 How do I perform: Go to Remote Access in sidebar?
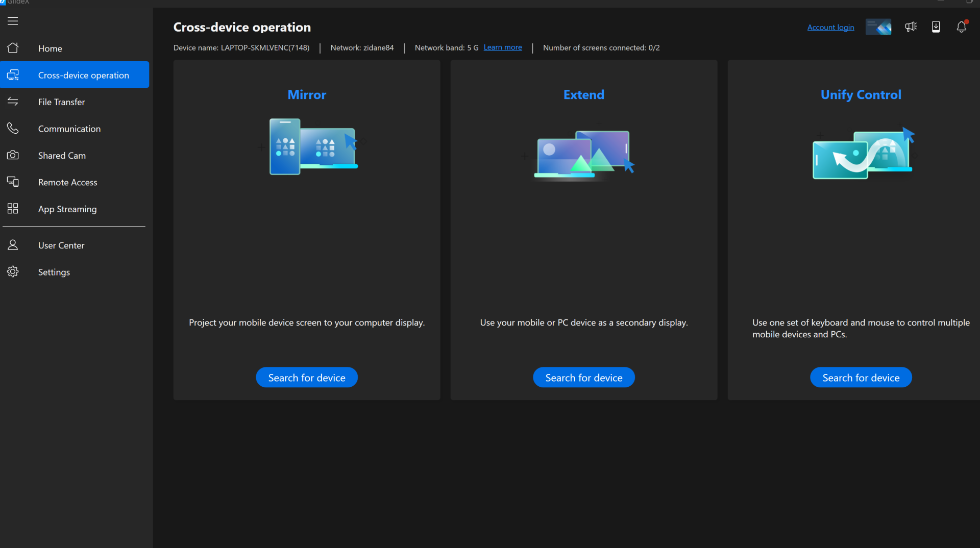[x=67, y=182]
